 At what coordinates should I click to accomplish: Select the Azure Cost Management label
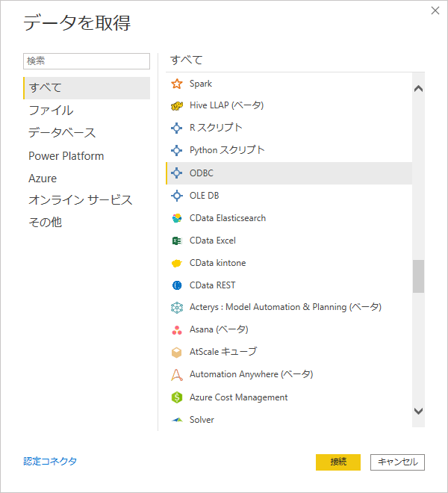[238, 397]
